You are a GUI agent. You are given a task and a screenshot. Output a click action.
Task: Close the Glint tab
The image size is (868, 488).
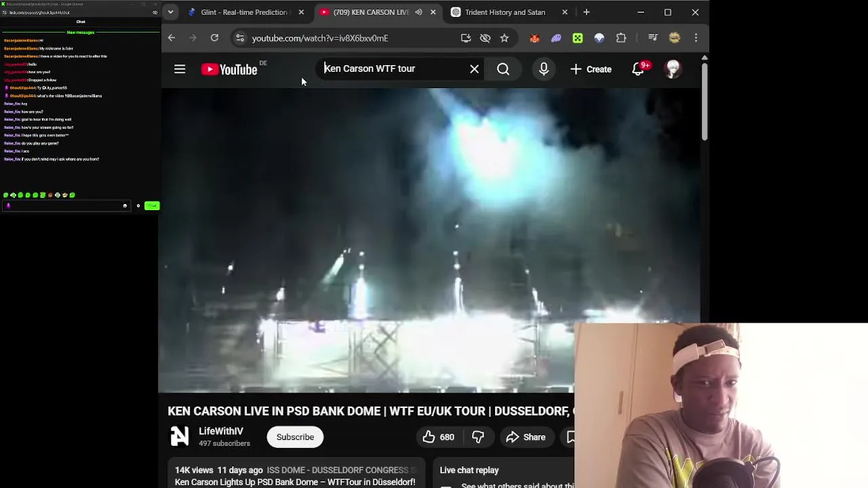click(301, 12)
